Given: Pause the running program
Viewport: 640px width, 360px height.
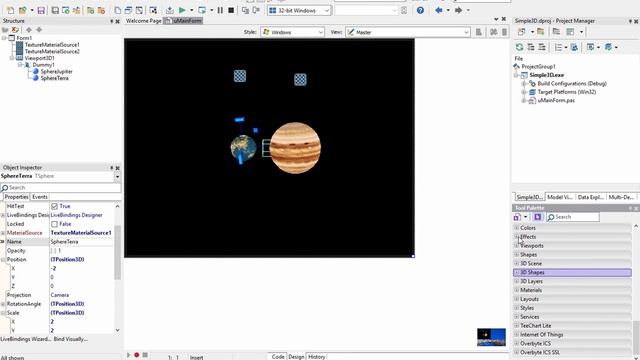Looking at the screenshot, I should point(220,10).
